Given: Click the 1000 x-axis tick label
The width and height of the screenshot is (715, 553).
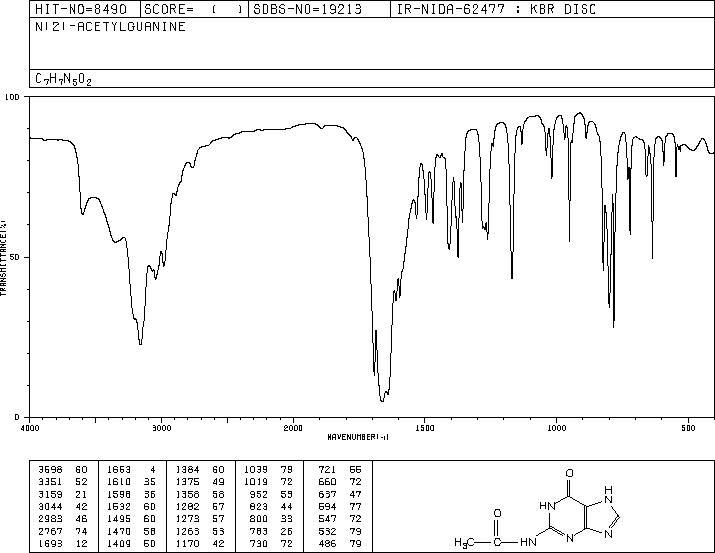Looking at the screenshot, I should point(556,428).
